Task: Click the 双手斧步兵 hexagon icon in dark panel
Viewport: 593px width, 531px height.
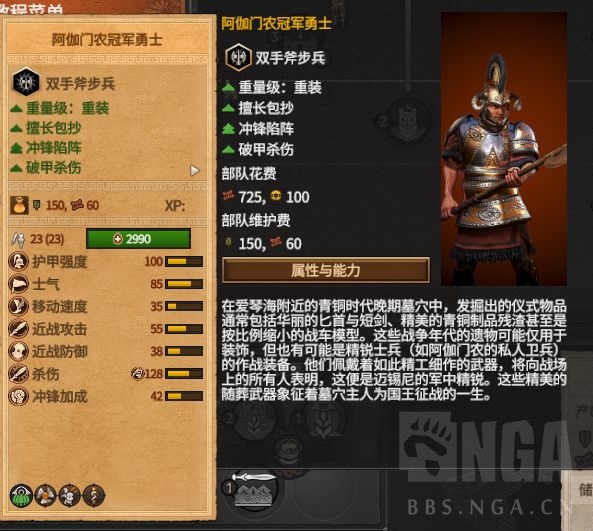Action: point(239,57)
